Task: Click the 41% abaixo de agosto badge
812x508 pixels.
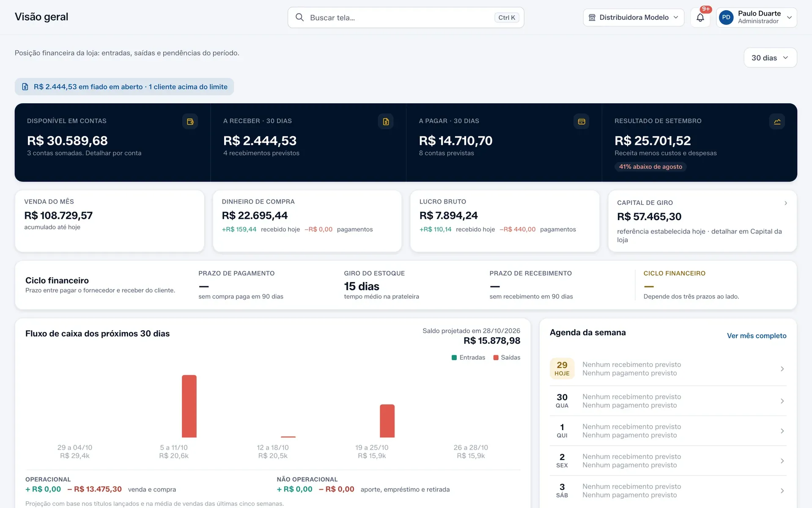Action: (650, 167)
